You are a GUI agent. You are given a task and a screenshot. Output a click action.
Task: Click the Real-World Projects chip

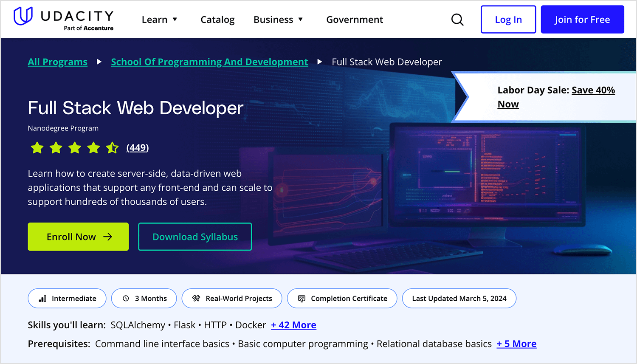pos(232,298)
